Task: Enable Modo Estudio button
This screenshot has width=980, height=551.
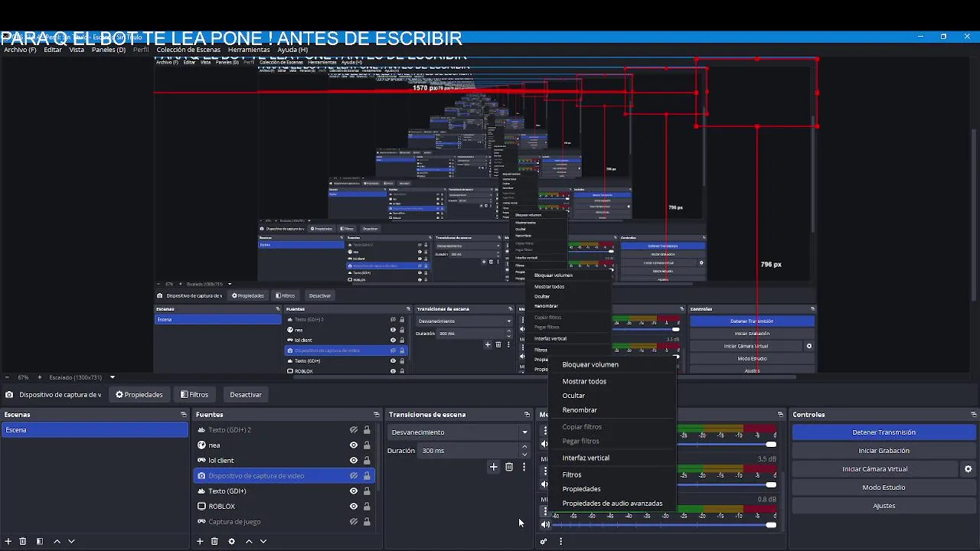Action: [884, 487]
